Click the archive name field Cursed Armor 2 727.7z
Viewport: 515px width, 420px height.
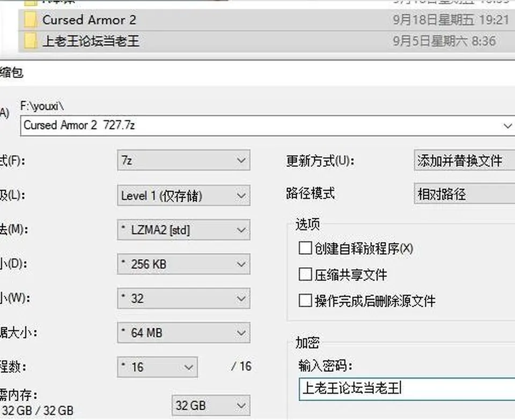[x=267, y=126]
